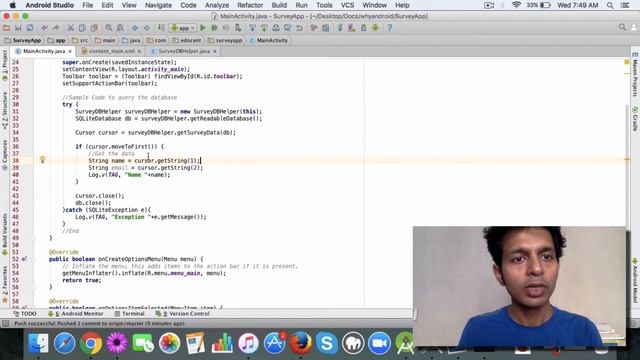Click the VCS Update Project icon
The image size is (640, 360).
[x=253, y=28]
